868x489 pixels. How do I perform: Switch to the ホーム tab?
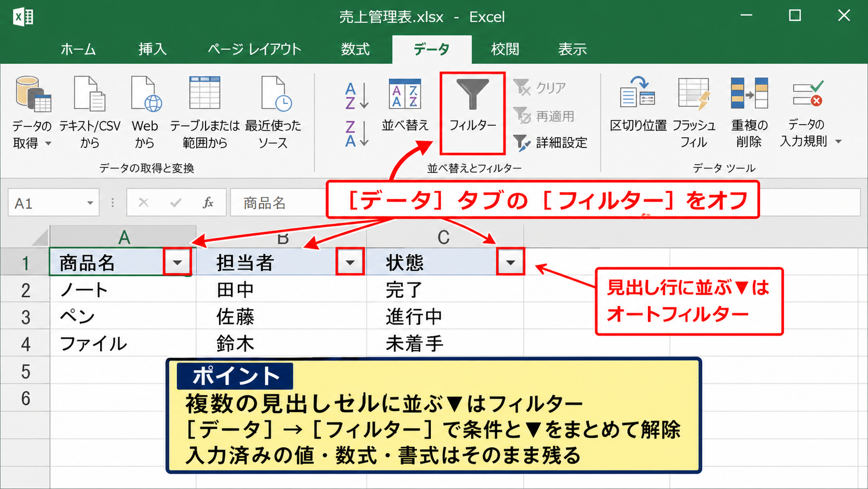pyautogui.click(x=78, y=49)
